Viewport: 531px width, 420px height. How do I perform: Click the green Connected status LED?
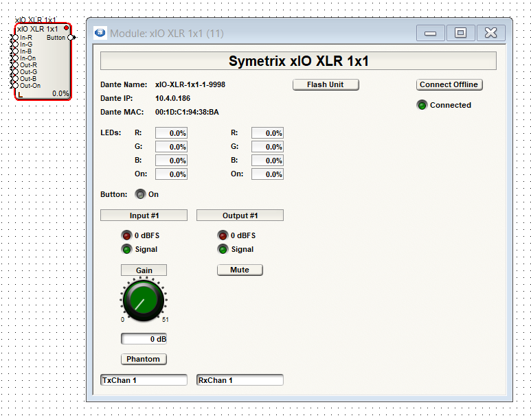(x=422, y=105)
